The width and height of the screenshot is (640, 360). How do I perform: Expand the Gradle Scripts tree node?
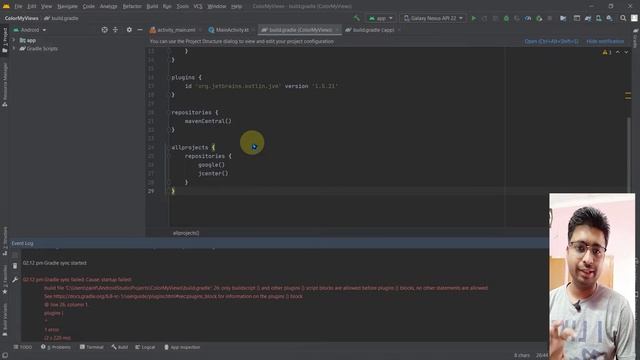(x=13, y=49)
